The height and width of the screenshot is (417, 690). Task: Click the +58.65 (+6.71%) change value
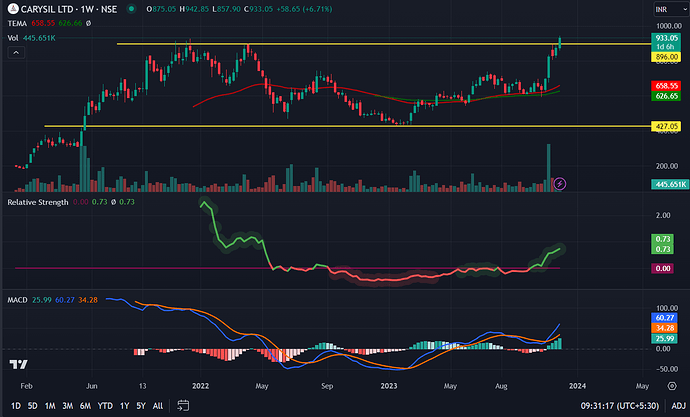click(x=304, y=9)
